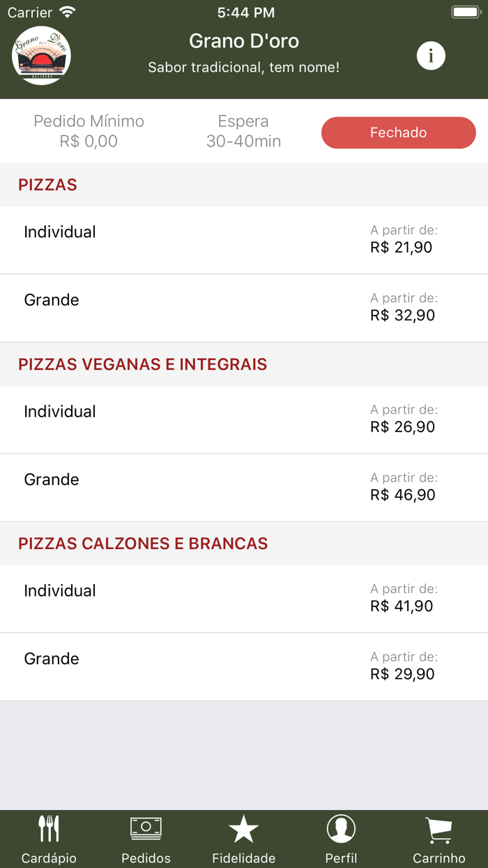Tap the Pedido Mínimo R$ 0,00 label
Image resolution: width=488 pixels, height=868 pixels.
coord(89,130)
